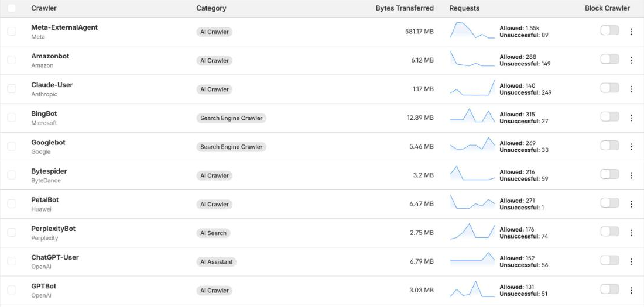Click the Block Crawler column header

tap(607, 8)
